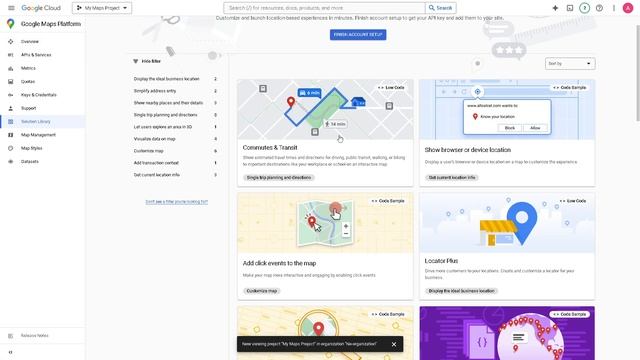This screenshot has height=360, width=640.
Task: Click the Don't see a filter link
Action: click(177, 202)
